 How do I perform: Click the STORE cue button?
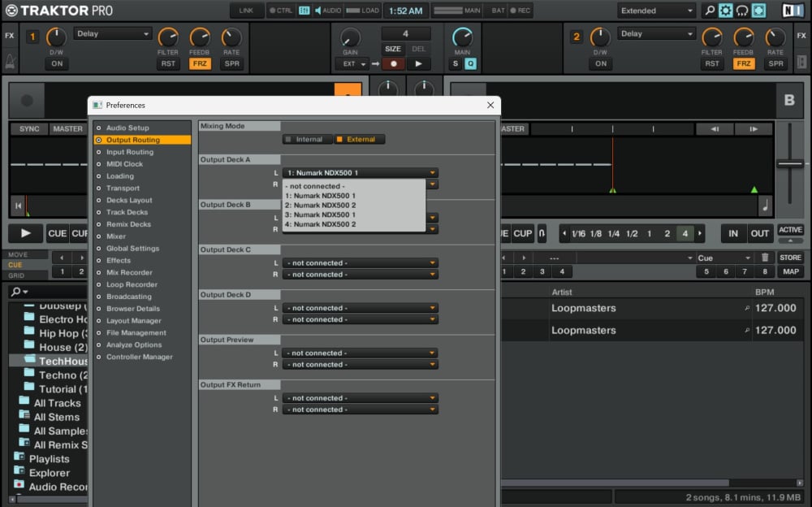tap(790, 257)
